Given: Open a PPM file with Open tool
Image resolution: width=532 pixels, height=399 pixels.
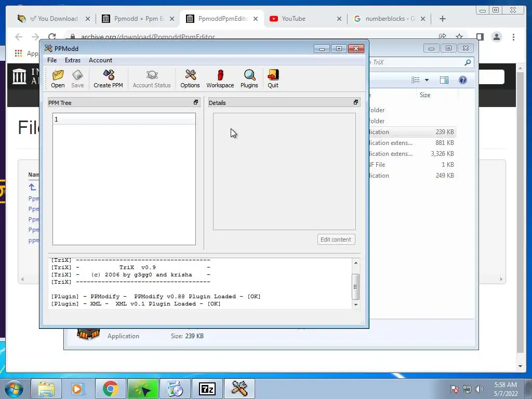Looking at the screenshot, I should coord(58,79).
